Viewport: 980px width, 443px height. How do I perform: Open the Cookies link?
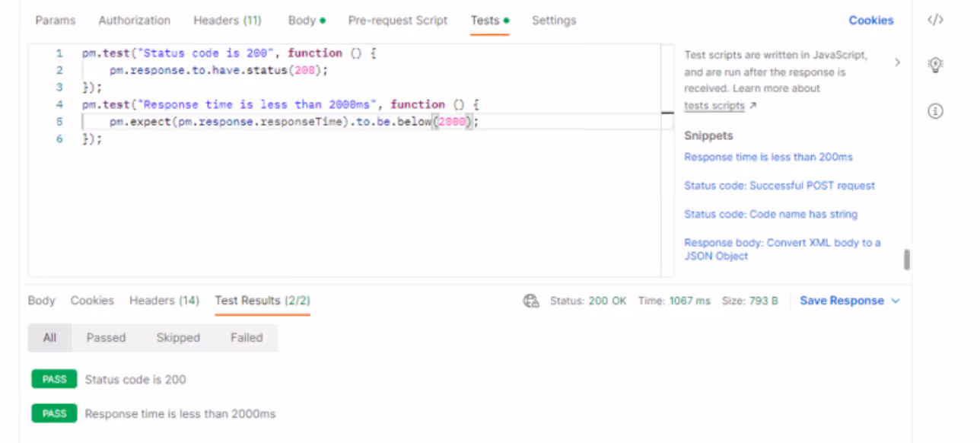(871, 21)
